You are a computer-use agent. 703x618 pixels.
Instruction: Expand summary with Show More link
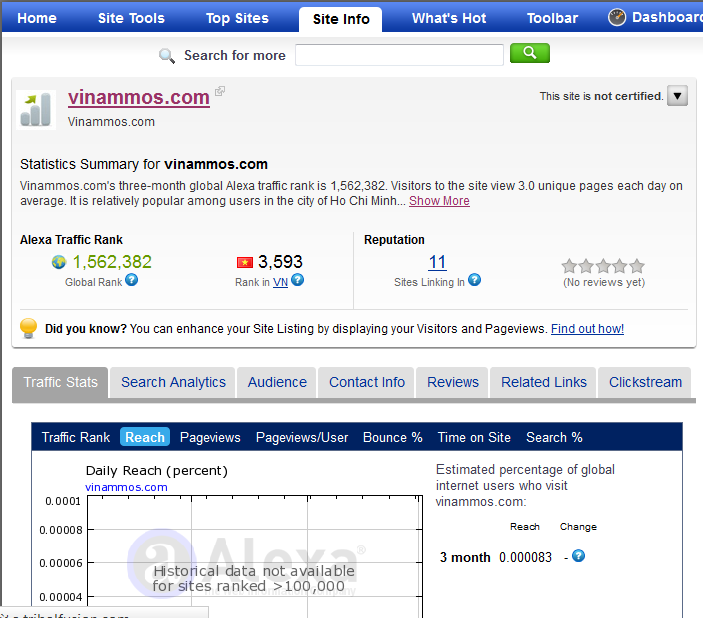(439, 201)
